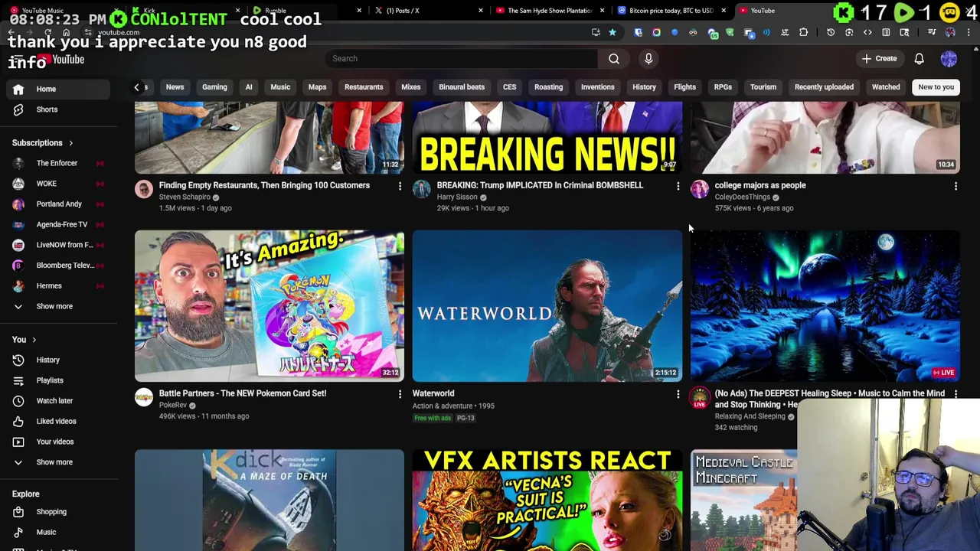Screen dimensions: 980x551
Task: Open options for Finding Empty Restaurants video
Action: click(x=400, y=186)
